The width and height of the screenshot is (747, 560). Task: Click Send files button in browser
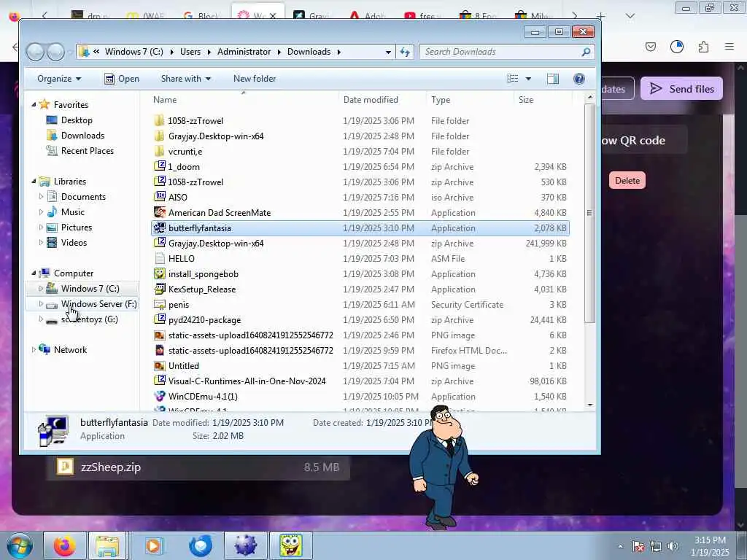click(x=681, y=88)
